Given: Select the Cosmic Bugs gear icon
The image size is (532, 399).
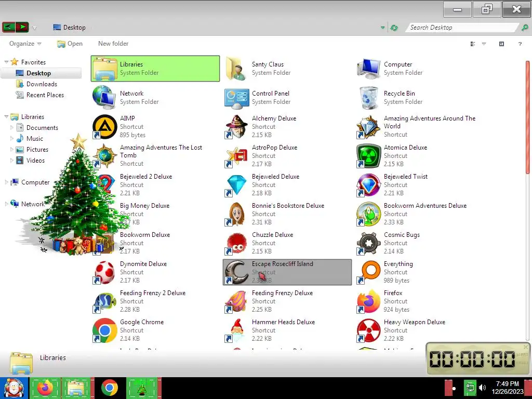Looking at the screenshot, I should click(x=368, y=243).
